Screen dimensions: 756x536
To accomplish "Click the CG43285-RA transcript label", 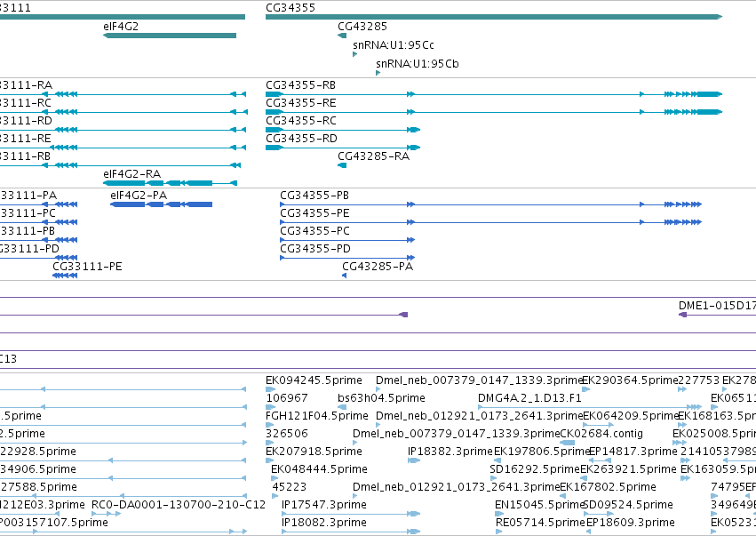I will 373,156.
